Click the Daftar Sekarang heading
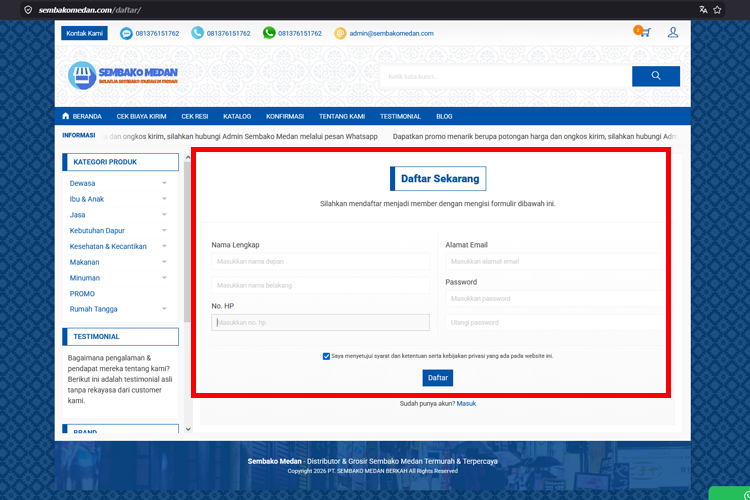Image resolution: width=750 pixels, height=500 pixels. [438, 178]
